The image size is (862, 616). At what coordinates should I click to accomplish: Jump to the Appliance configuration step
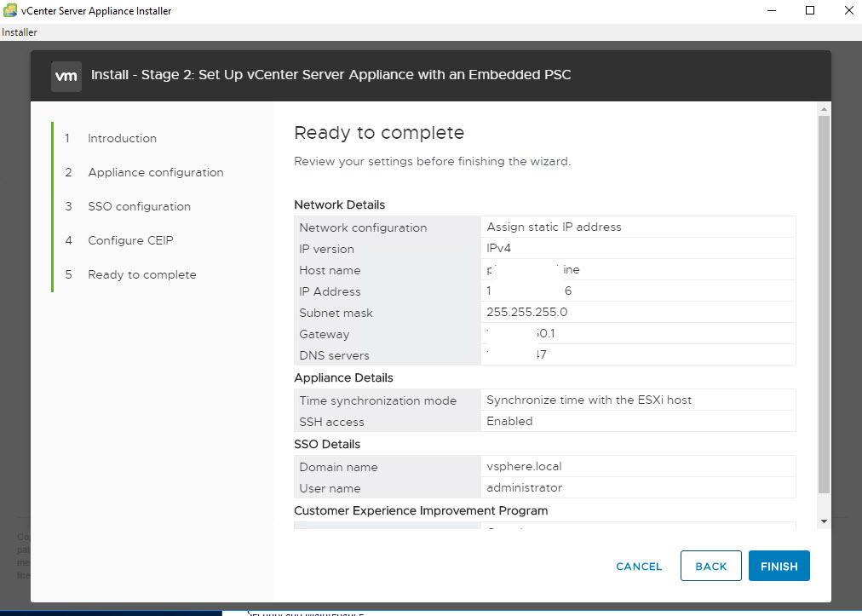point(155,172)
